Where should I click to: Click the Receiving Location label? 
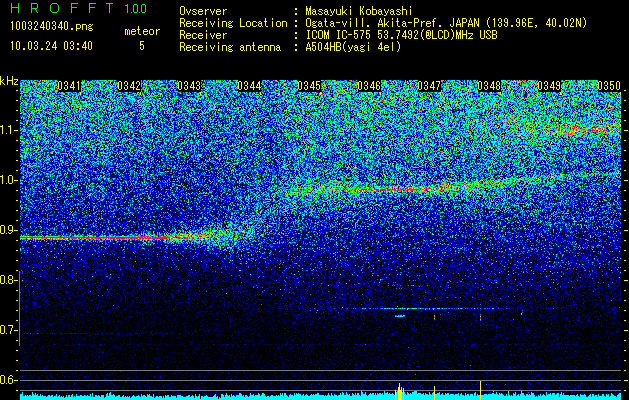tap(233, 23)
